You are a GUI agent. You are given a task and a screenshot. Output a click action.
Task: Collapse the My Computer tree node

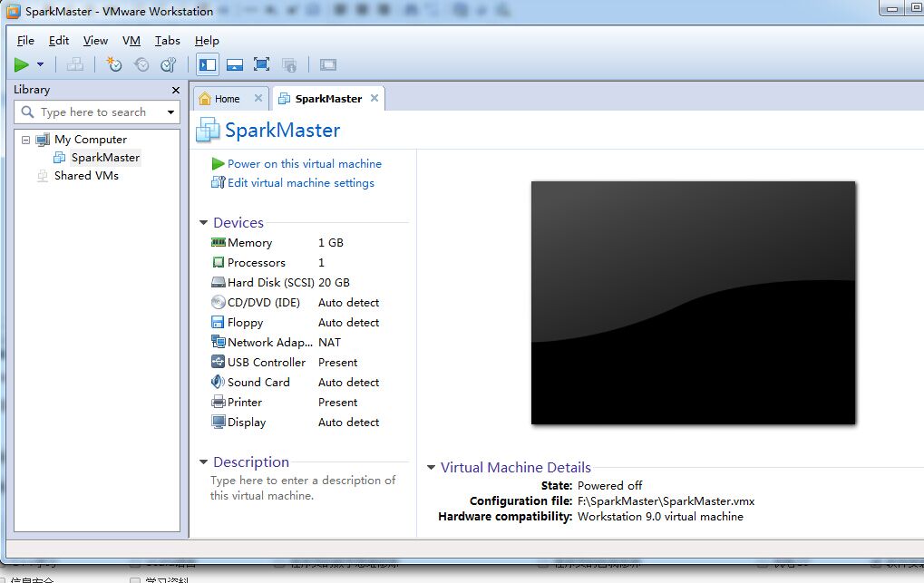click(25, 140)
